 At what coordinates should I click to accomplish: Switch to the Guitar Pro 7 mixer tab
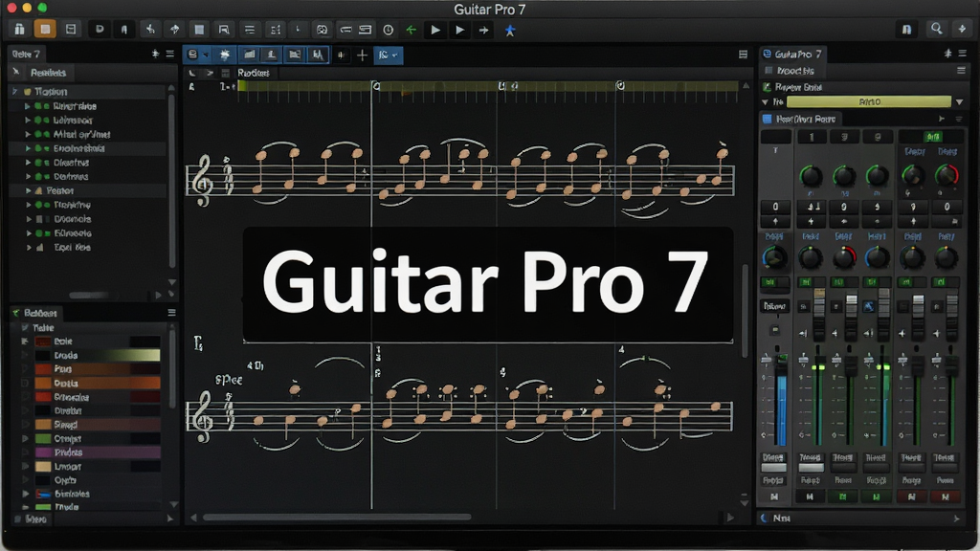point(792,55)
